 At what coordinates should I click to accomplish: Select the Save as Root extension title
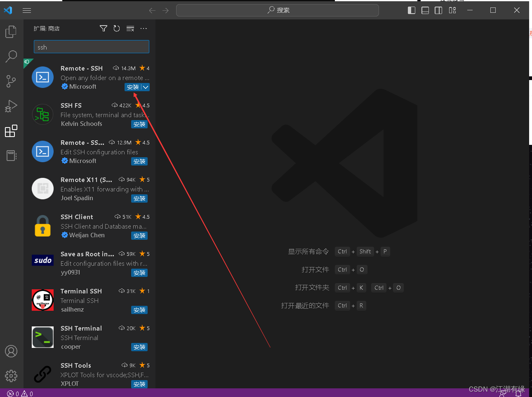tap(87, 254)
